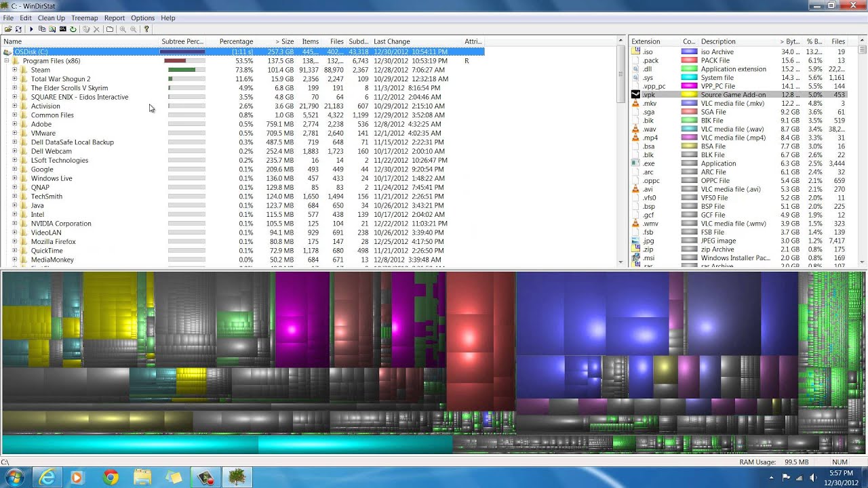Click the .iso file type icon
This screenshot has width=868, height=488.
(635, 52)
